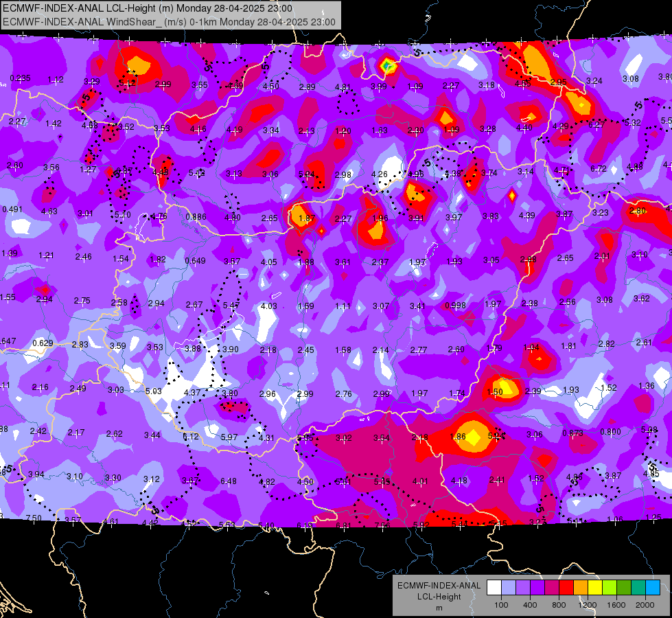672x618 pixels.
Task: Click the LCL-Height (m) title line
Action: point(148,8)
